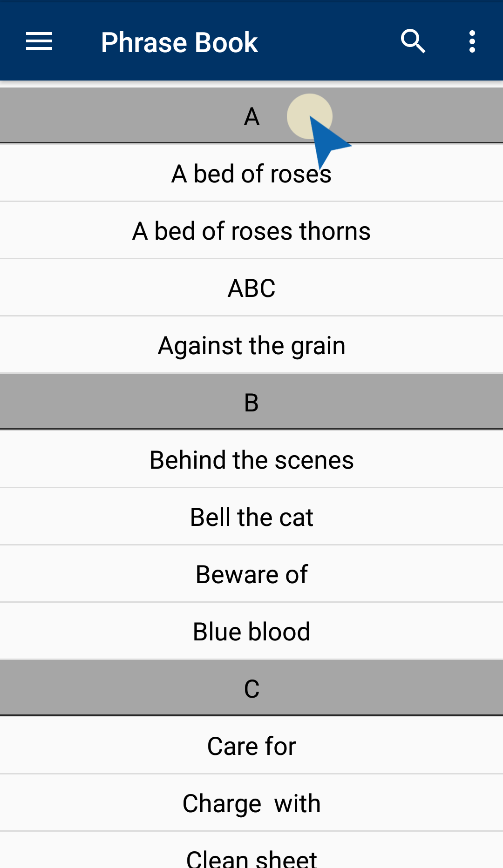Screen dimensions: 503x868
Task: Tap the search magnifier icon
Action: (x=413, y=41)
